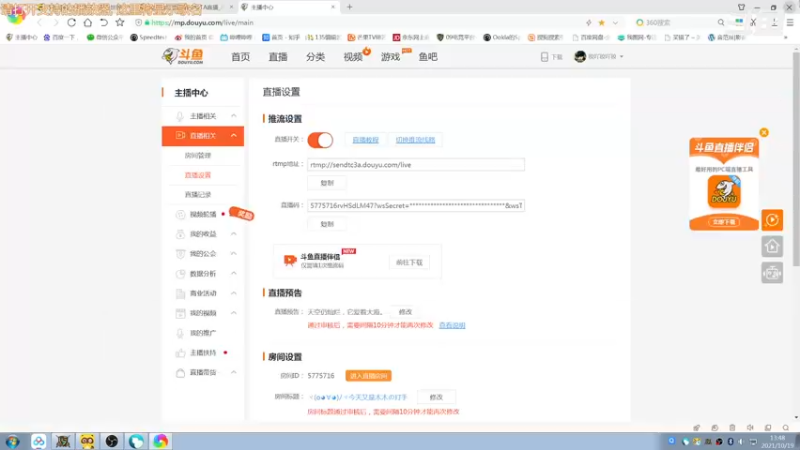This screenshot has height=450, width=800.
Task: Click the thumbs-up icon for 主播扶持
Action: point(180,353)
